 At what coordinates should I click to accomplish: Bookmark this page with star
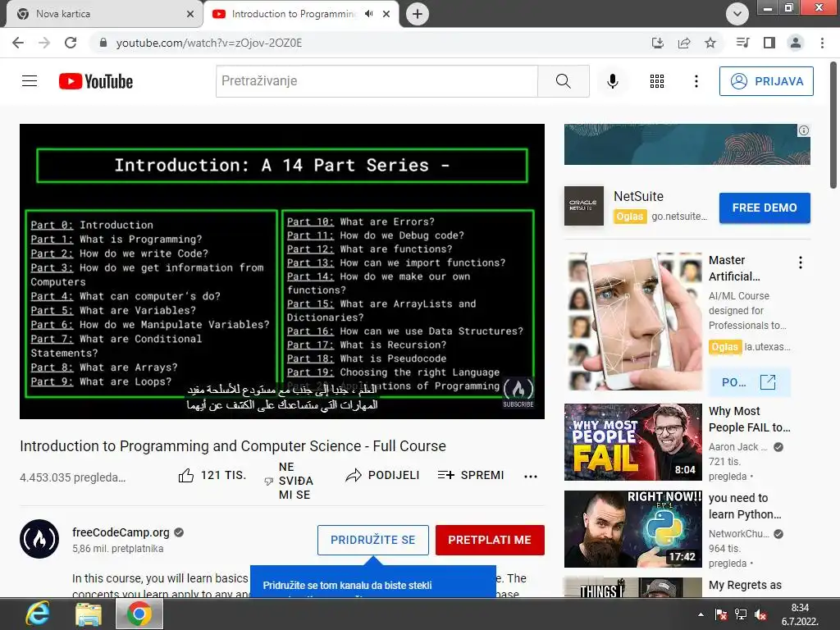(x=710, y=43)
